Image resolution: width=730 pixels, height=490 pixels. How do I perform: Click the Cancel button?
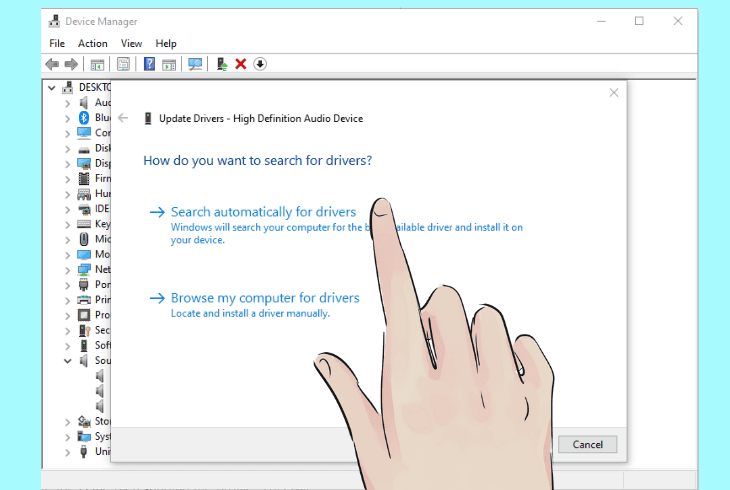pos(588,444)
